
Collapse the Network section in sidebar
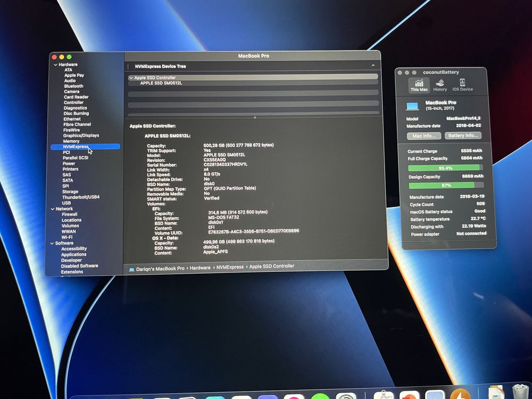tap(53, 209)
